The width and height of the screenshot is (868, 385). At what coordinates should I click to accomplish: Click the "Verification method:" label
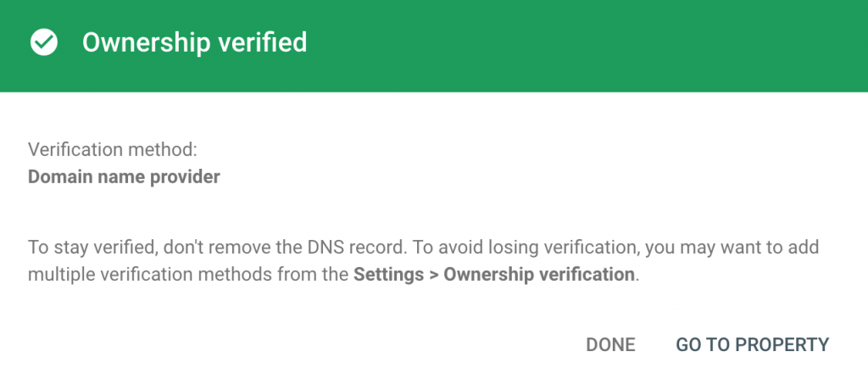(113, 150)
